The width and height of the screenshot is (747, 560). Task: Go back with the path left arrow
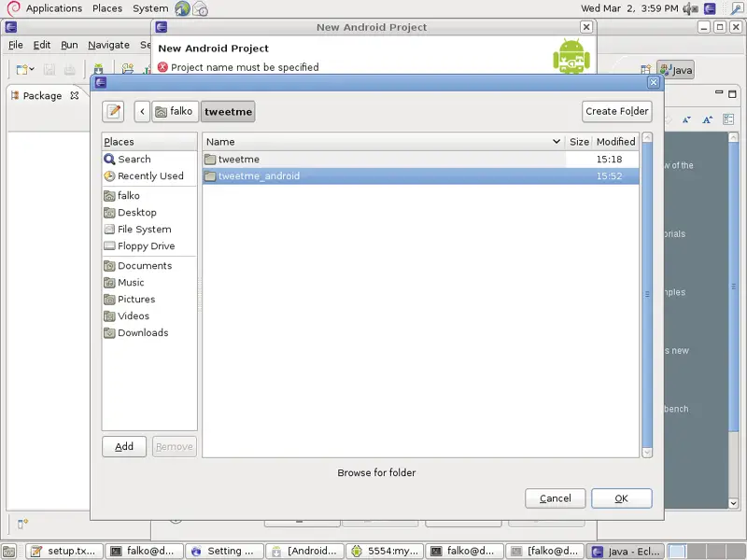click(x=142, y=111)
